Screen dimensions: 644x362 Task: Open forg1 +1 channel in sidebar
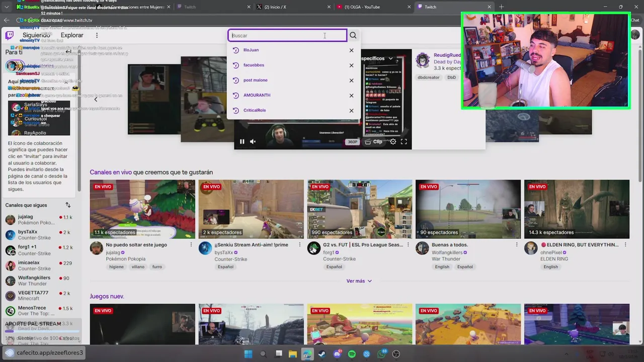point(40,250)
